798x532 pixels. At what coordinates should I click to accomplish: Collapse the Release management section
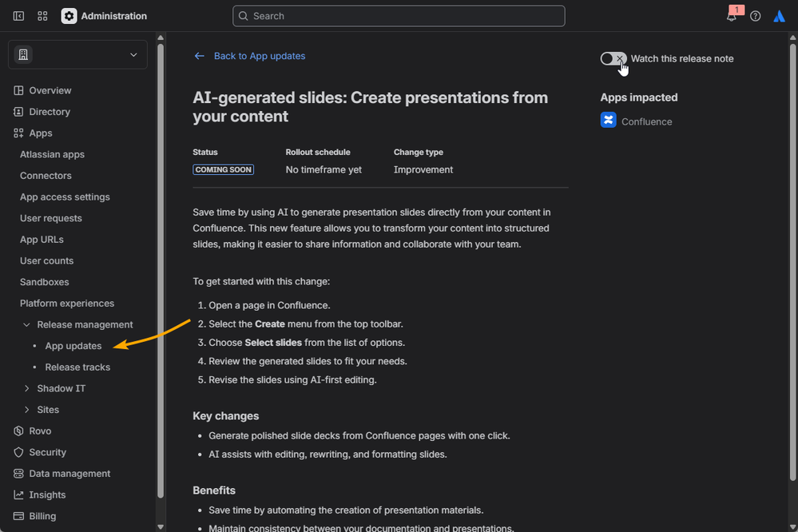[x=26, y=325]
